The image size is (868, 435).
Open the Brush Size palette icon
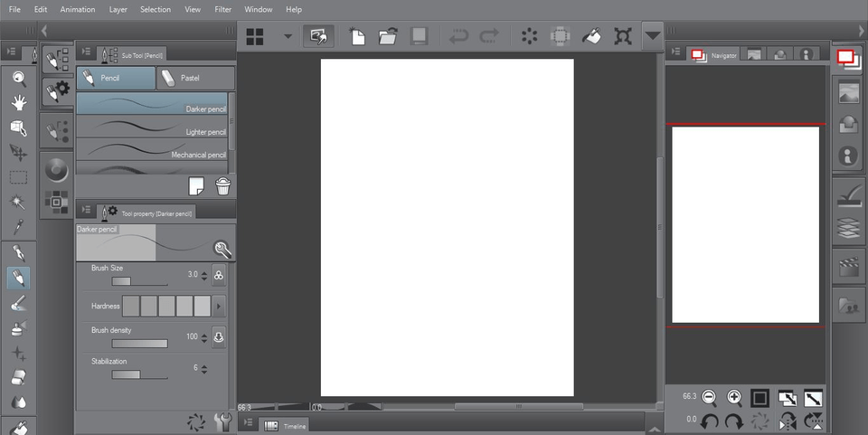pos(57,132)
